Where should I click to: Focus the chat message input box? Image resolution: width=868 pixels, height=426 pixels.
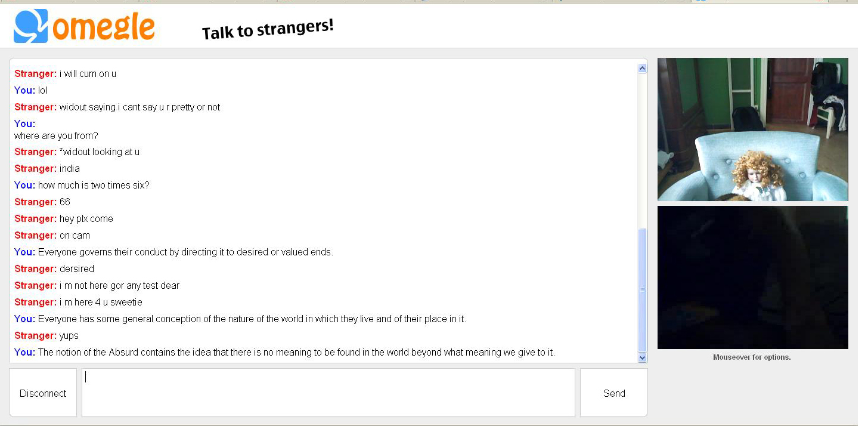328,393
